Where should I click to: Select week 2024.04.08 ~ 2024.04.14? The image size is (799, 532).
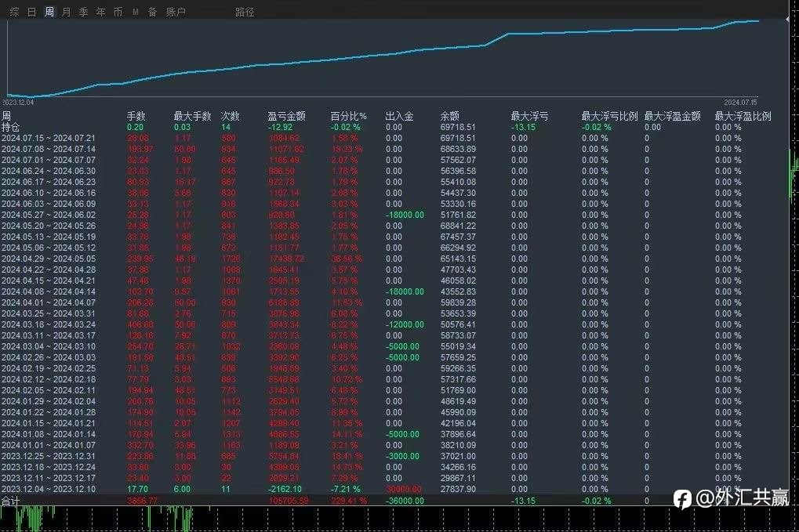click(48, 291)
